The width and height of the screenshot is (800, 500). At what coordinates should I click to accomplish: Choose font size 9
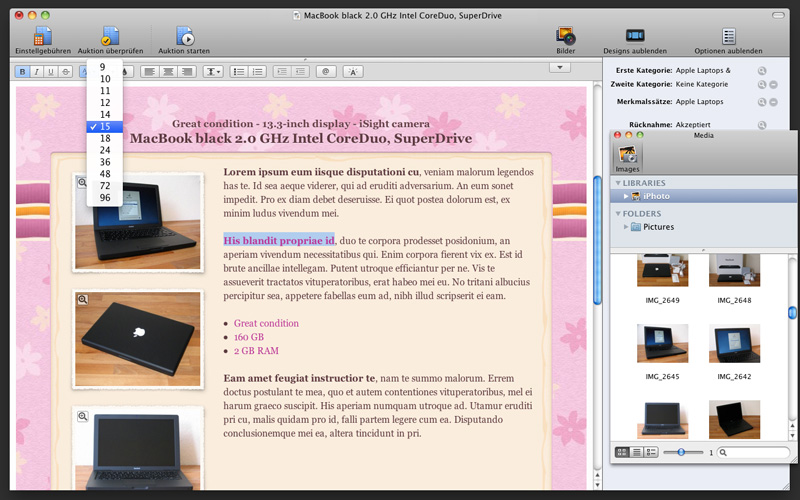[x=105, y=67]
